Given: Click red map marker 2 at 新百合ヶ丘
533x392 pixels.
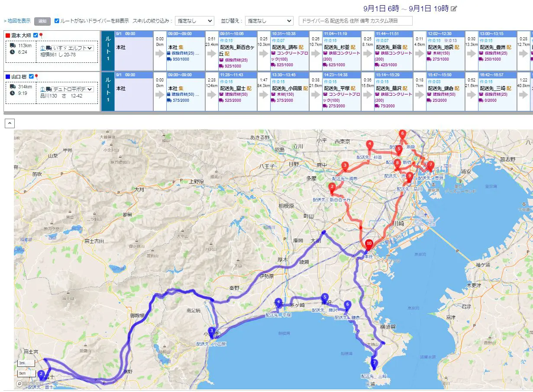Looking at the screenshot, I should pyautogui.click(x=332, y=187).
